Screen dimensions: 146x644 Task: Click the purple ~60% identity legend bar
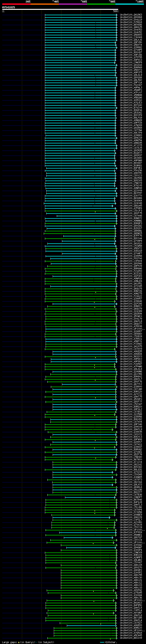click(73, 4)
